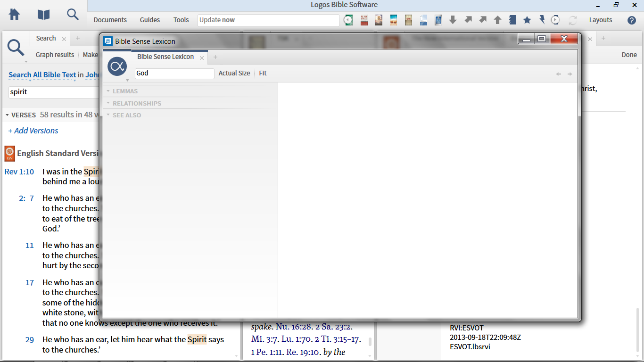644x362 pixels.
Task: Open verse reference 17
Action: (x=30, y=282)
